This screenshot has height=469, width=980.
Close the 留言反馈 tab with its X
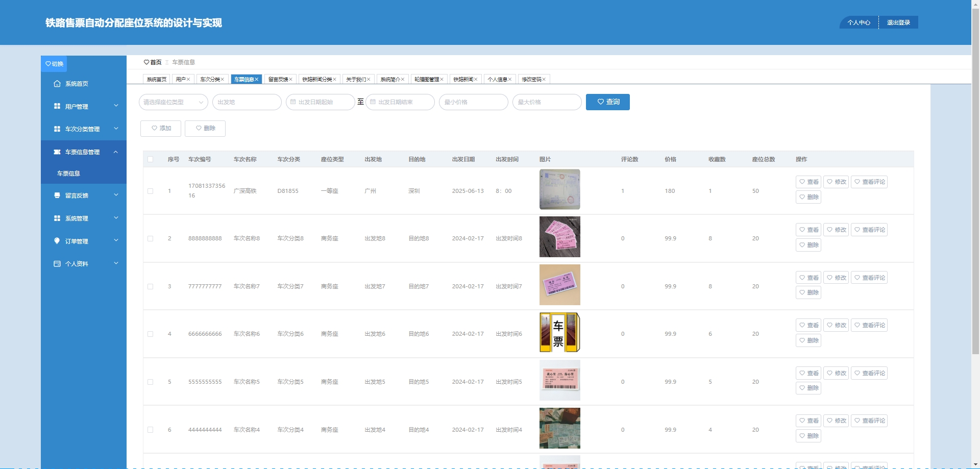point(291,80)
